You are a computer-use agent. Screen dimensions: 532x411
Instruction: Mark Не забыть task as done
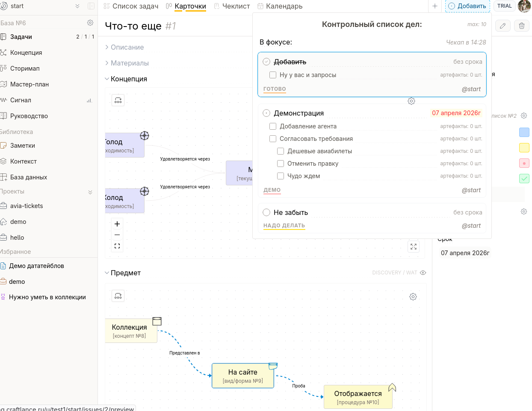[x=266, y=212]
